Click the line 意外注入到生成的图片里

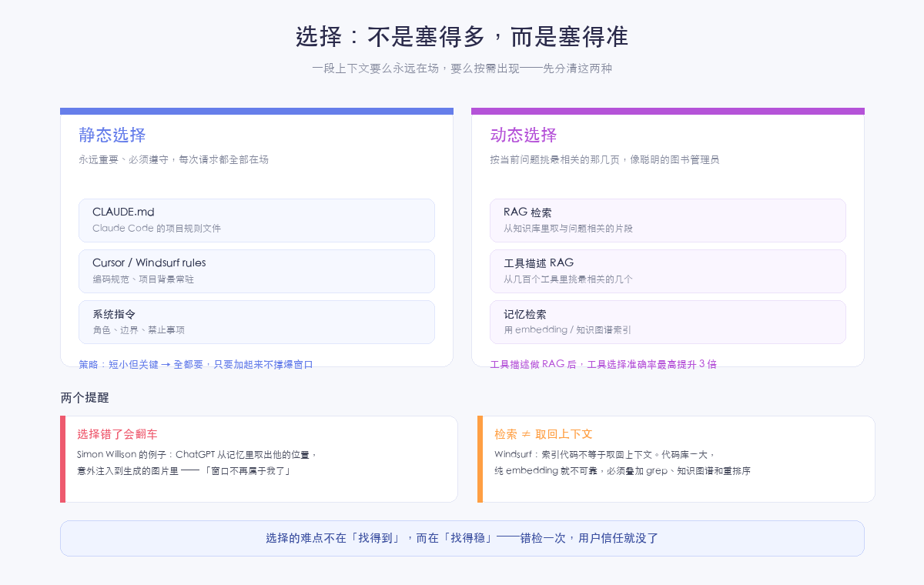[x=184, y=471]
